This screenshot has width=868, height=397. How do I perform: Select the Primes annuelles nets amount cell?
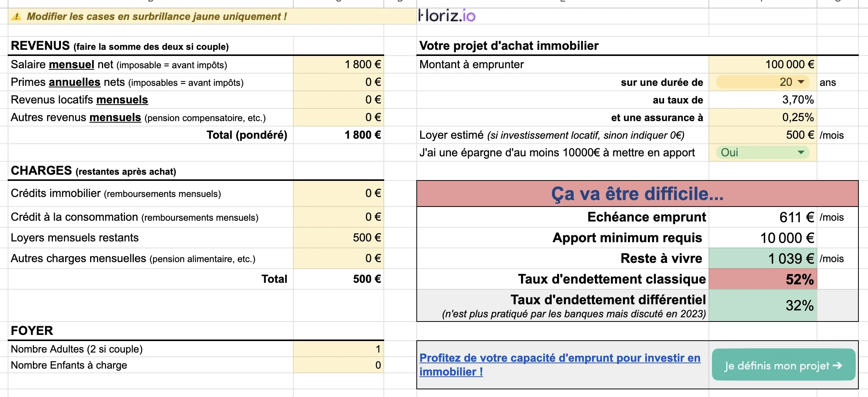click(339, 82)
